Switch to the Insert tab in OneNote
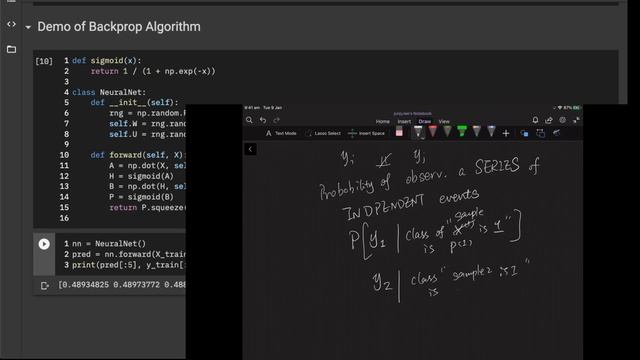This screenshot has height=360, width=640. (x=404, y=121)
